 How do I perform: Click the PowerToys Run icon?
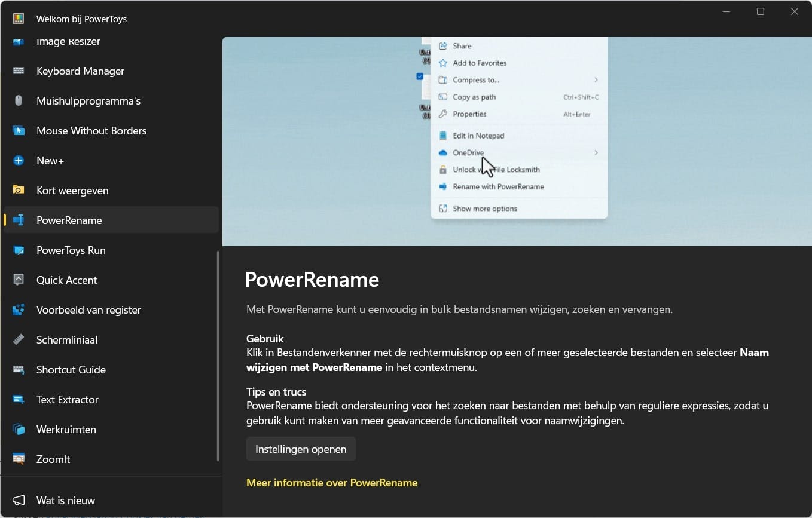coord(19,250)
